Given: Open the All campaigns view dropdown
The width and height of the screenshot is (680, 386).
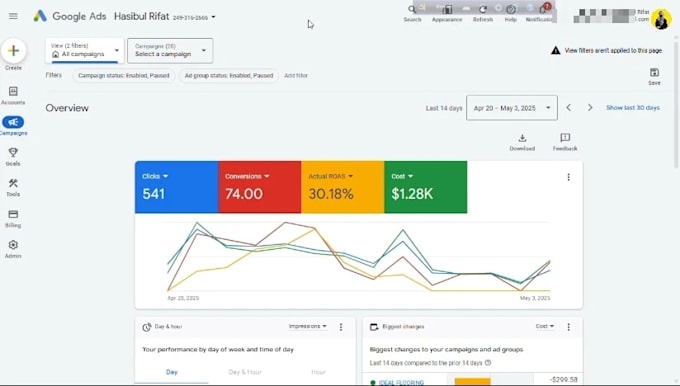Looking at the screenshot, I should (x=85, y=50).
